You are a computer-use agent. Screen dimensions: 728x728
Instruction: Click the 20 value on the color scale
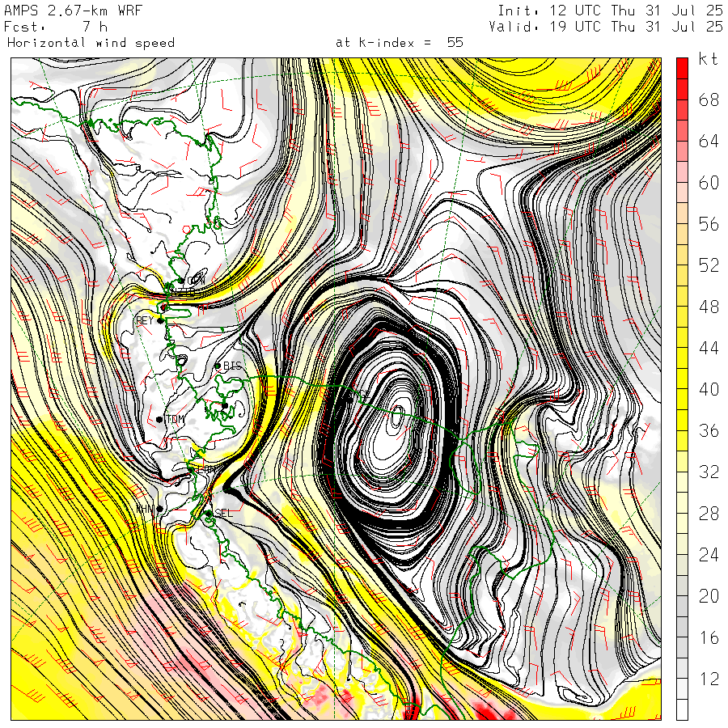point(709,595)
